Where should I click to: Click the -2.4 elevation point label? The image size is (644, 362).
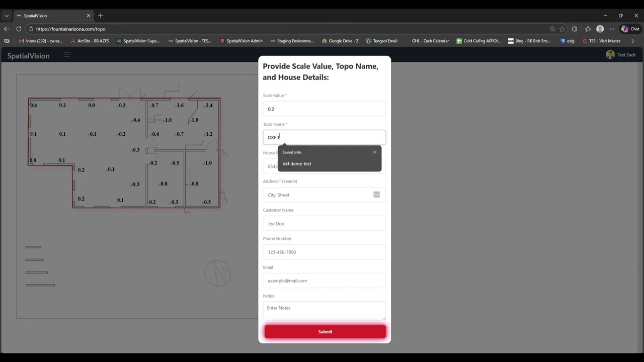click(209, 106)
